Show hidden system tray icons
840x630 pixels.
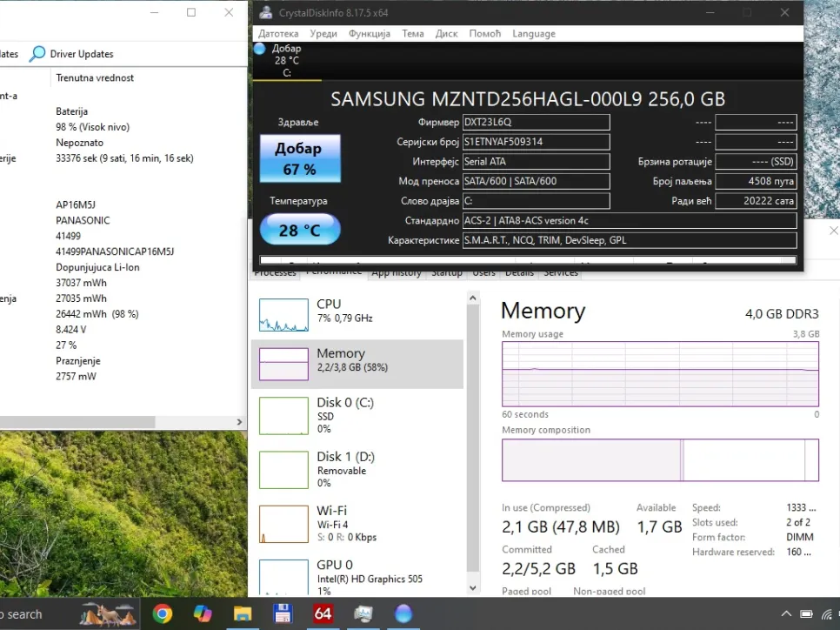[786, 614]
